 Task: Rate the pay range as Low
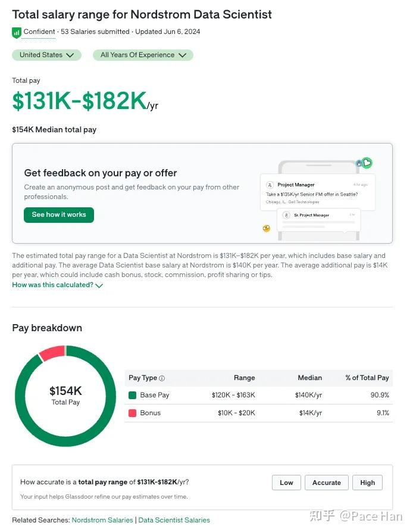tap(286, 483)
